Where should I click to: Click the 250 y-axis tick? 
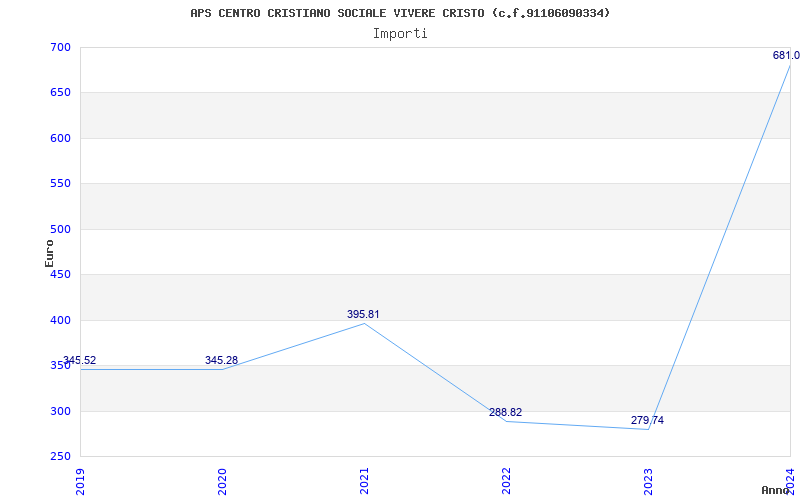(60, 457)
